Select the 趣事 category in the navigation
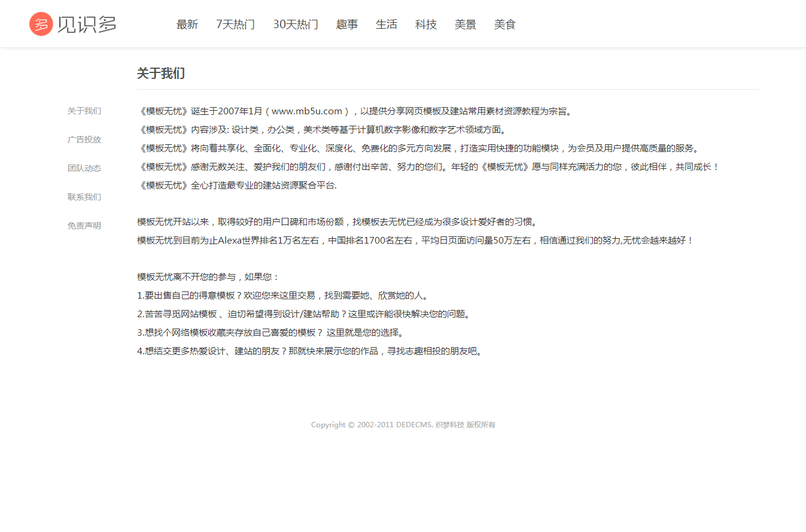The image size is (806, 532). point(347,25)
